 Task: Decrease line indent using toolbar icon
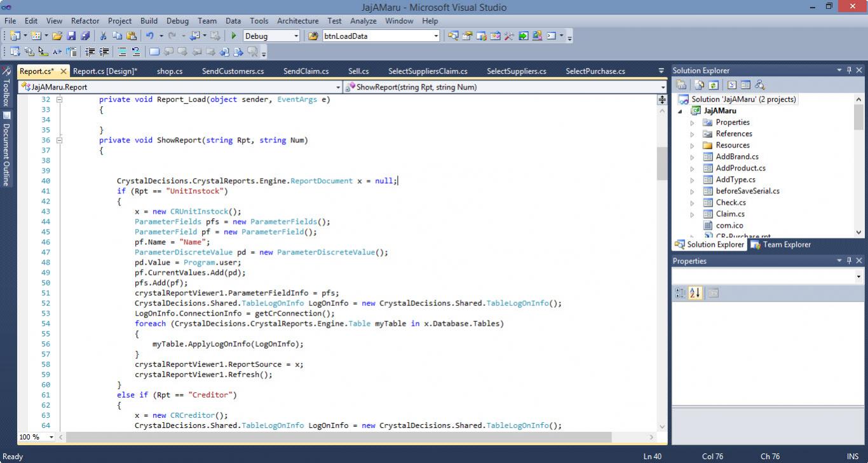[x=90, y=52]
